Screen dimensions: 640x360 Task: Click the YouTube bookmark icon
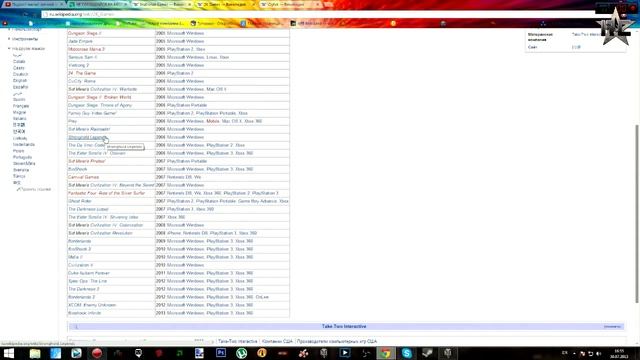(5, 24)
